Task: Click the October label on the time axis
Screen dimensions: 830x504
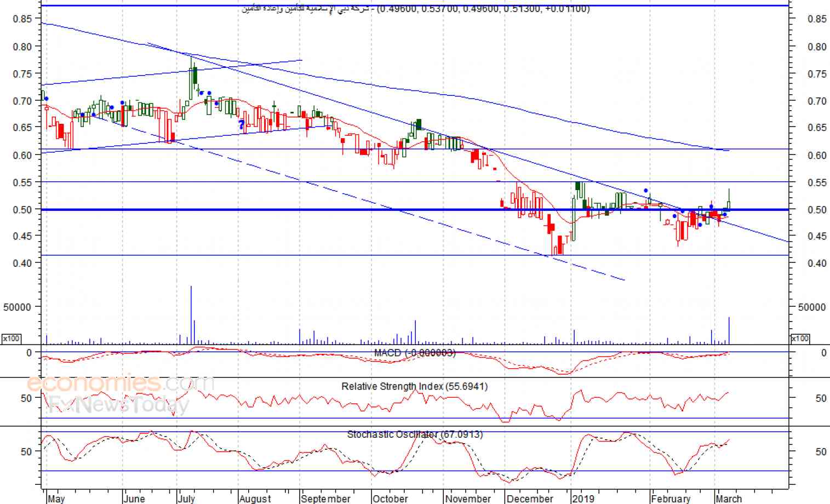Action: [x=390, y=499]
